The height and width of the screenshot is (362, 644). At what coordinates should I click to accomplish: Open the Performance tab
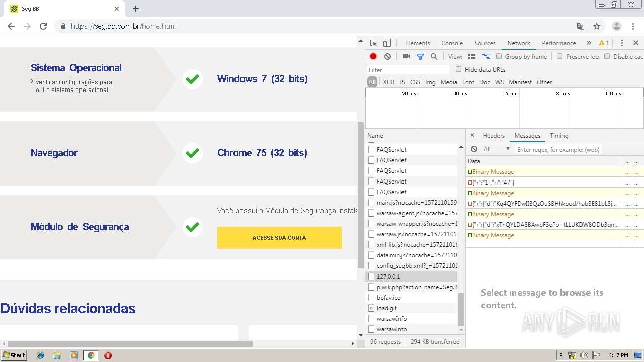pos(558,43)
